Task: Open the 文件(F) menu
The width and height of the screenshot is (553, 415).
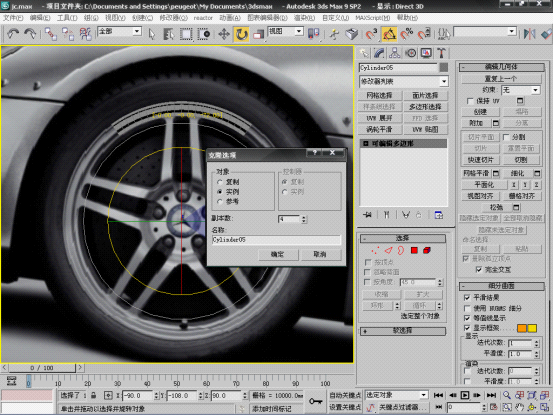Action: [x=13, y=18]
